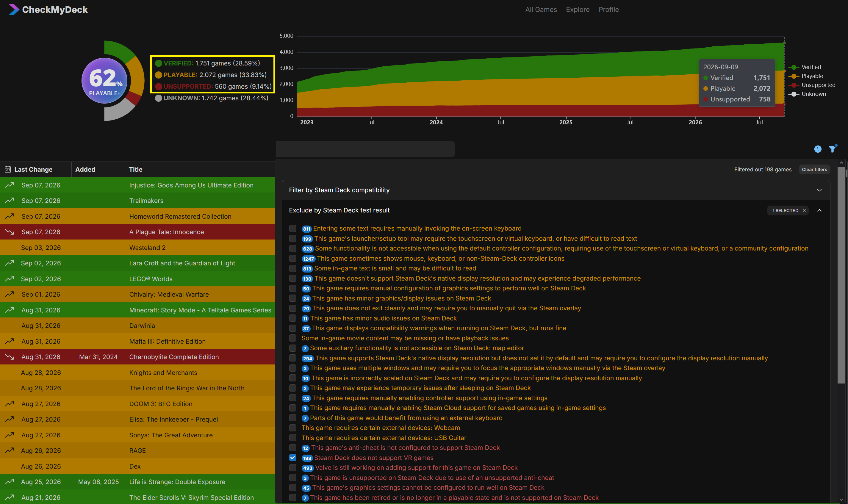Collapse Exclude by Steam Deck test result
The height and width of the screenshot is (504, 848).
coord(819,211)
